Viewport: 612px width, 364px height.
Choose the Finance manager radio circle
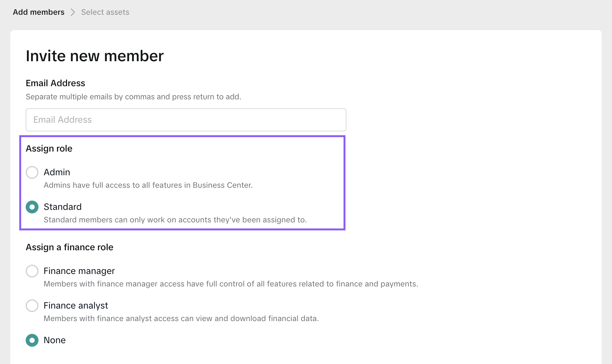(32, 271)
